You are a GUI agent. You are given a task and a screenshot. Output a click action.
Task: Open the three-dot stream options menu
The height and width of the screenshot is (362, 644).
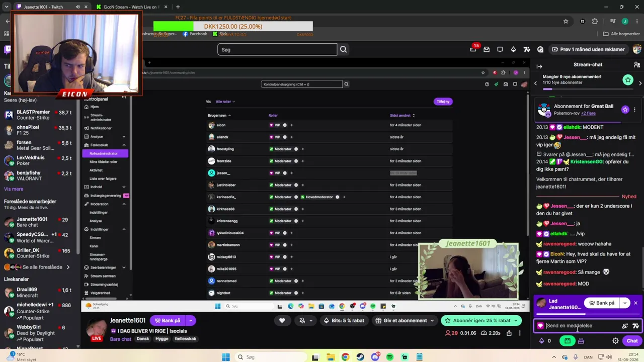point(520,333)
